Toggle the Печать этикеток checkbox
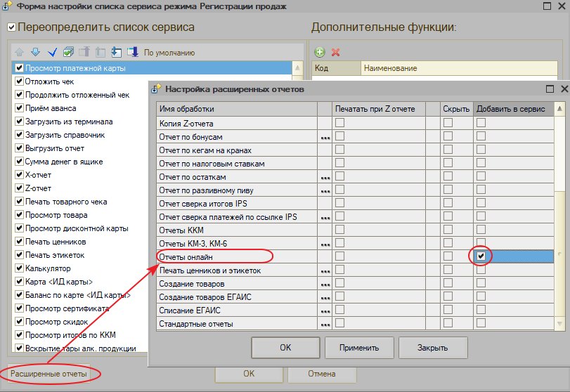 19,255
